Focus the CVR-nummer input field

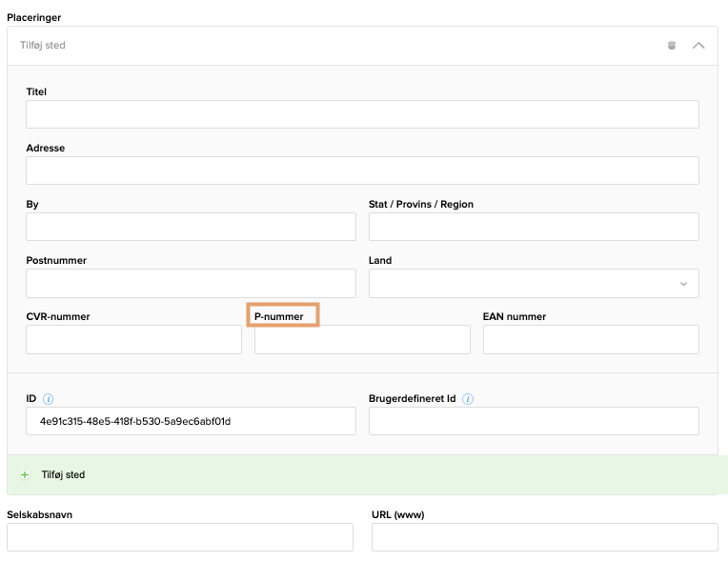click(133, 339)
